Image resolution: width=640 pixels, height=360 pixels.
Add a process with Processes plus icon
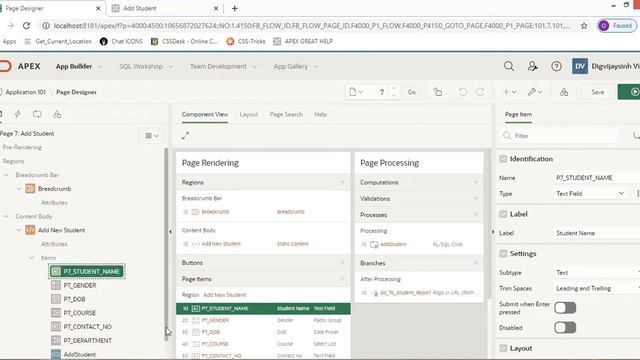[476, 214]
